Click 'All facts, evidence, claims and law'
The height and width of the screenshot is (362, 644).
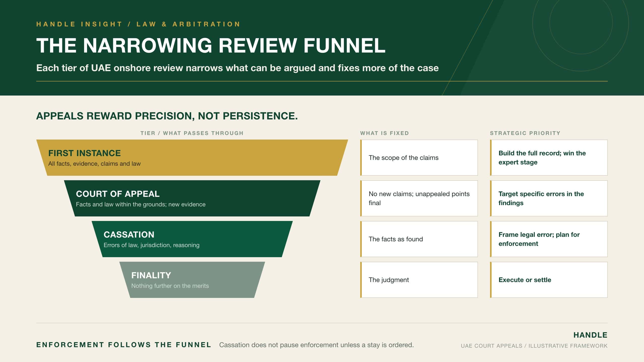point(94,164)
